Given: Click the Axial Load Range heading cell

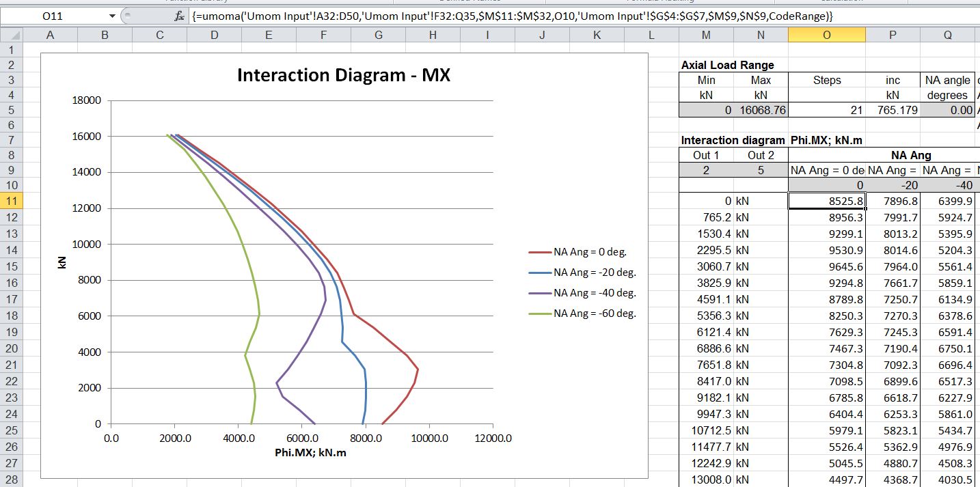Looking at the screenshot, I should tap(728, 66).
